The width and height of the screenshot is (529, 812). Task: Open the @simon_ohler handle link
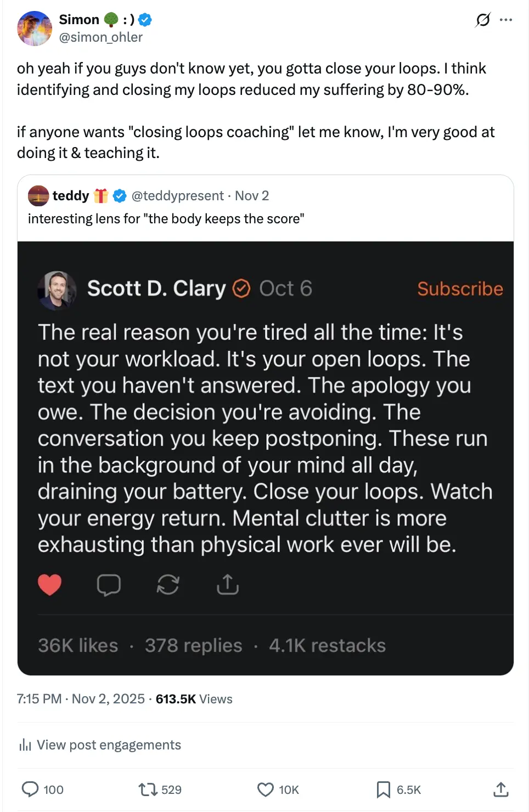101,37
